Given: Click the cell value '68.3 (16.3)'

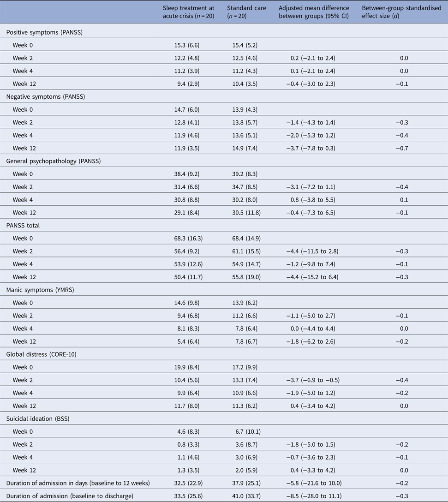Looking at the screenshot, I should [x=186, y=239].
